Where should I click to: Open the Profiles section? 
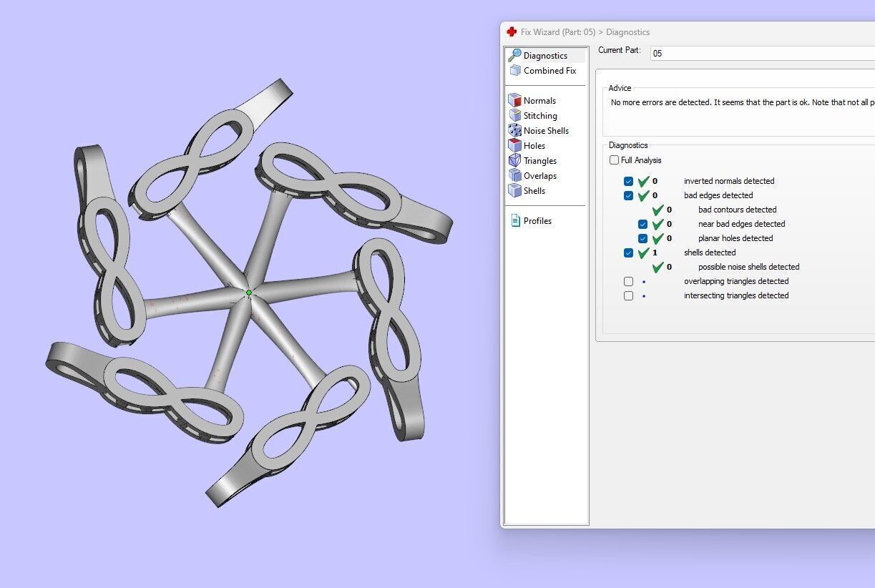click(x=537, y=220)
